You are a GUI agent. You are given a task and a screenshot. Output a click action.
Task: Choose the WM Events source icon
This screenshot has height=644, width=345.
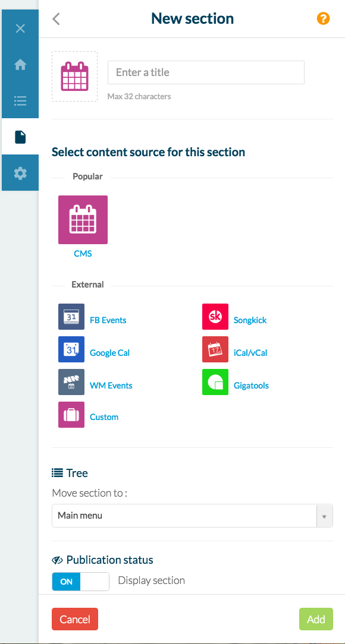(71, 382)
